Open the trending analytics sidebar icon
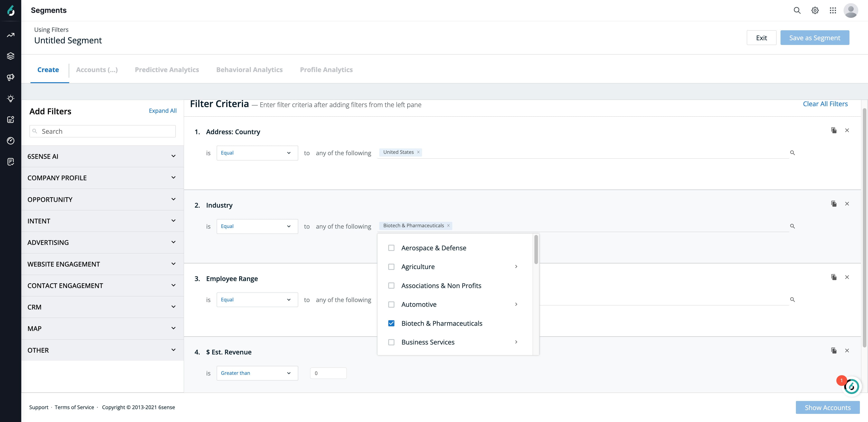This screenshot has width=868, height=422. click(x=11, y=35)
